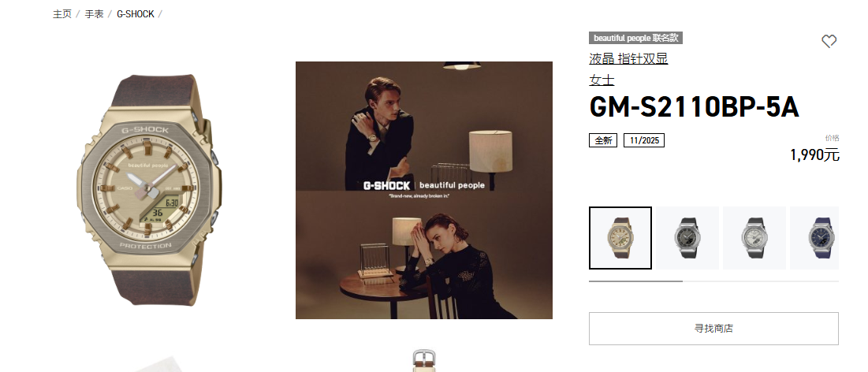Choose the silver-dial black strap variant thumbnail

754,238
